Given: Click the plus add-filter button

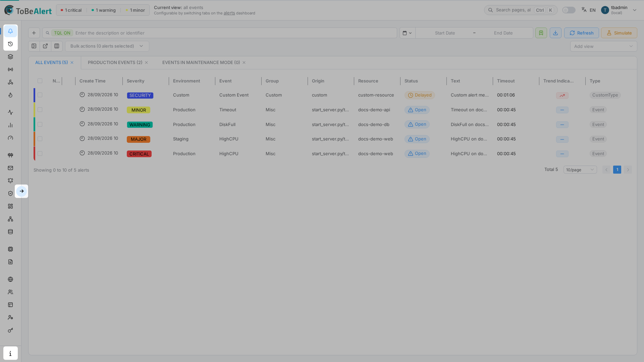Looking at the screenshot, I should (34, 33).
